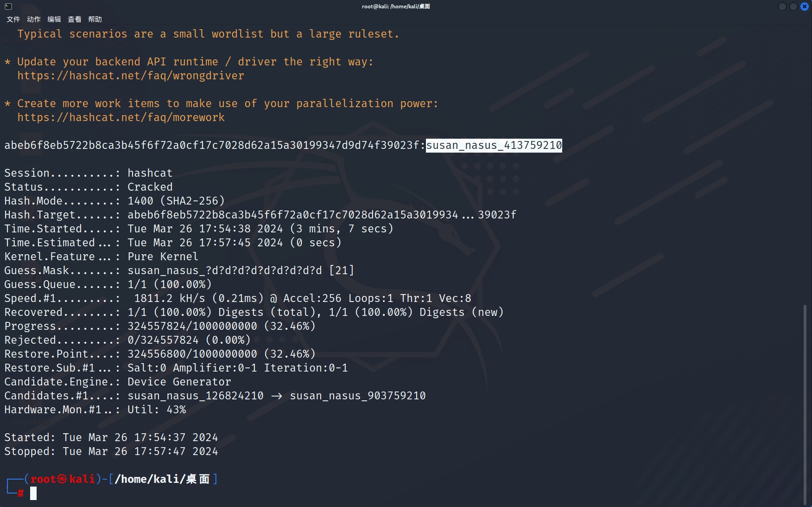This screenshot has height=507, width=812.
Task: Click the command prompt cursor
Action: 33,494
